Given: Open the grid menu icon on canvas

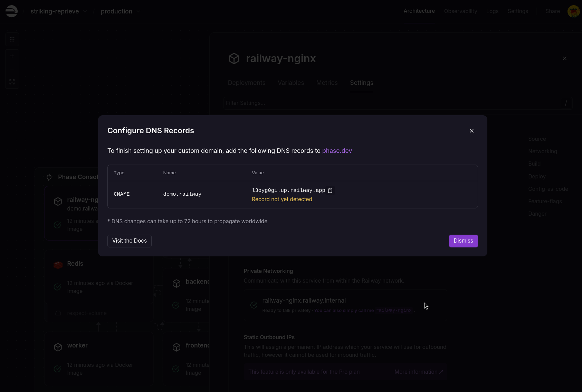Looking at the screenshot, I should point(12,39).
